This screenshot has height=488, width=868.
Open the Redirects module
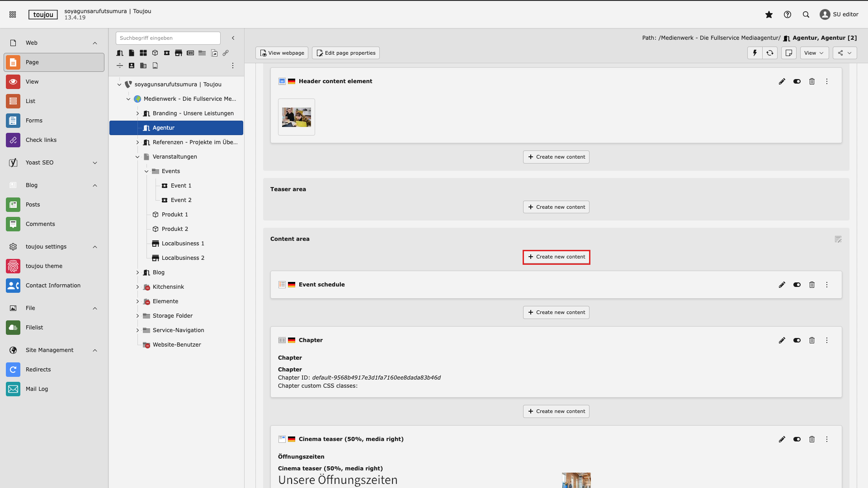point(38,370)
